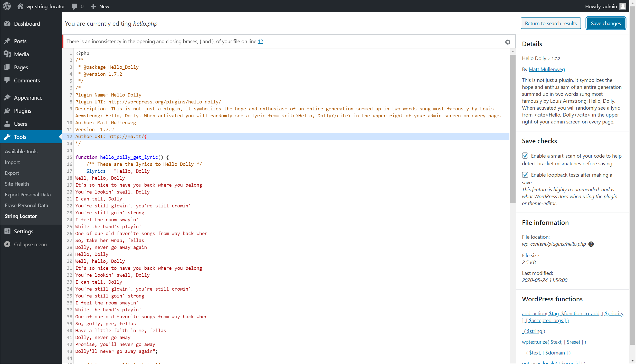636x364 pixels.
Task: Select the Media library icon
Action: [x=7, y=54]
